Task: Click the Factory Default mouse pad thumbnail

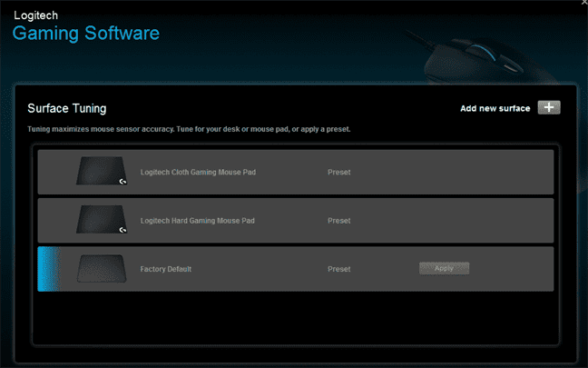Action: [102, 268]
